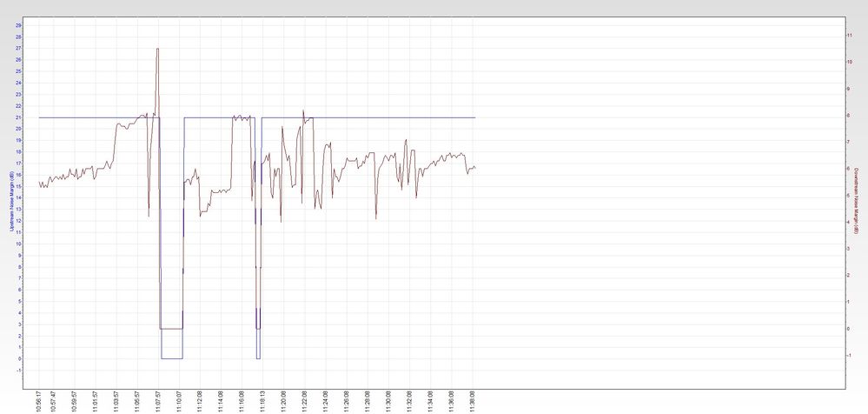Screen dimensions: 868x414
Task: Click the 19 value on upstream axis
Action: pyautogui.click(x=19, y=140)
